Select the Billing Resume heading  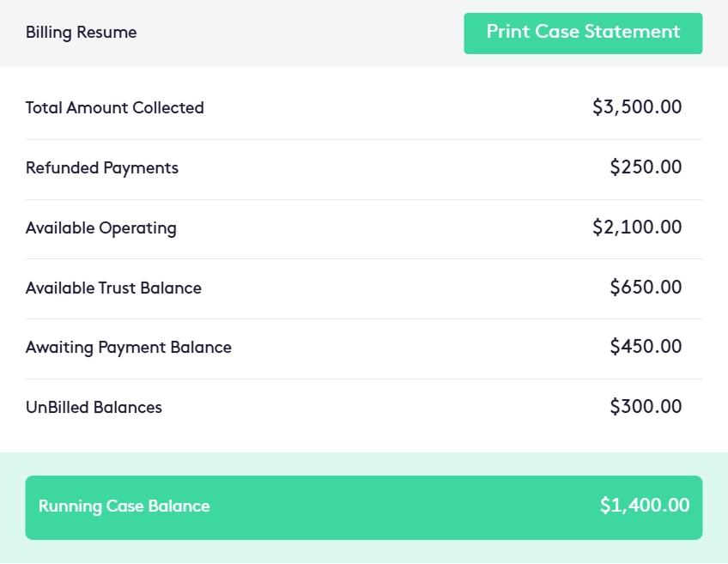click(x=81, y=33)
